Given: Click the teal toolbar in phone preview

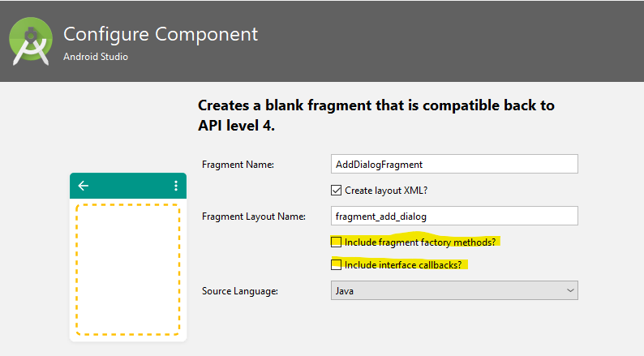Looking at the screenshot, I should click(128, 186).
